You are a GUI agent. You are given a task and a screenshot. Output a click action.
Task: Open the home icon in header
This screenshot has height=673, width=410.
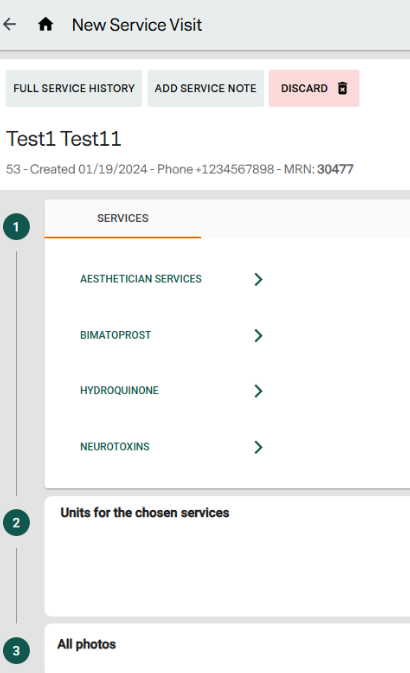pyautogui.click(x=46, y=24)
